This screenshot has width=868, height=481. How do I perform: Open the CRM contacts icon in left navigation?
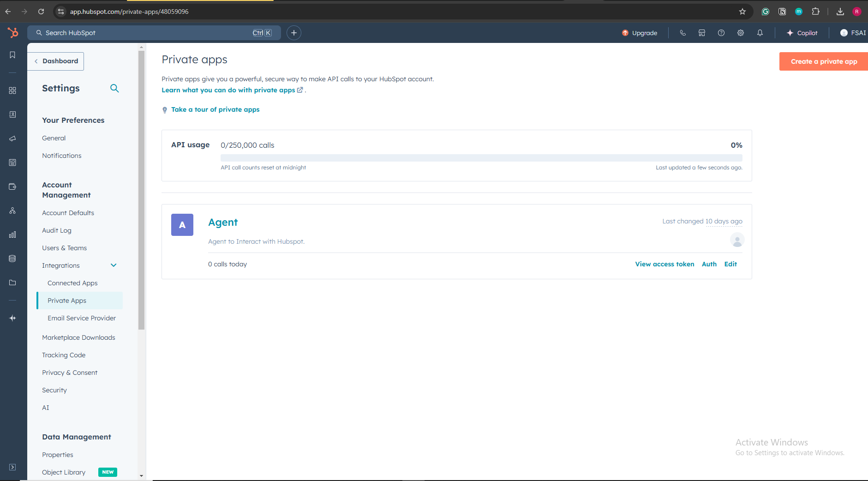click(12, 114)
